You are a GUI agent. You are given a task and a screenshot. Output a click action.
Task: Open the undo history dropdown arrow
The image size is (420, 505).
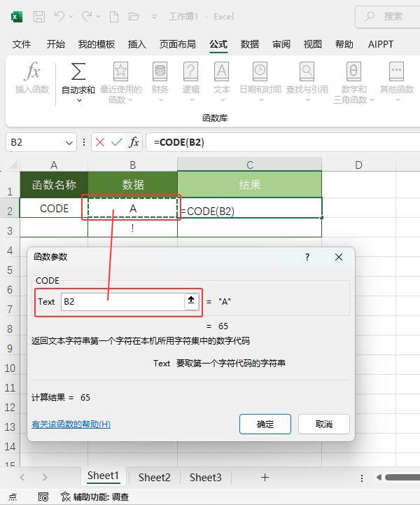tap(71, 16)
